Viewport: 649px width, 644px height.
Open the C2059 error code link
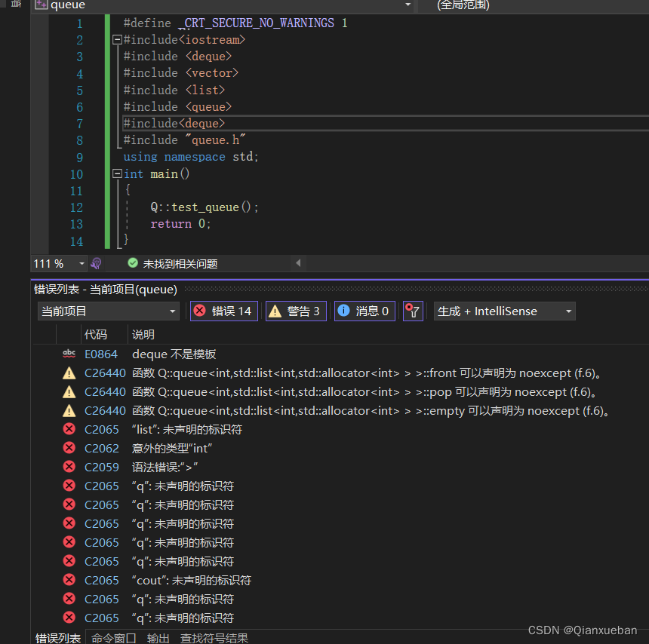[102, 468]
